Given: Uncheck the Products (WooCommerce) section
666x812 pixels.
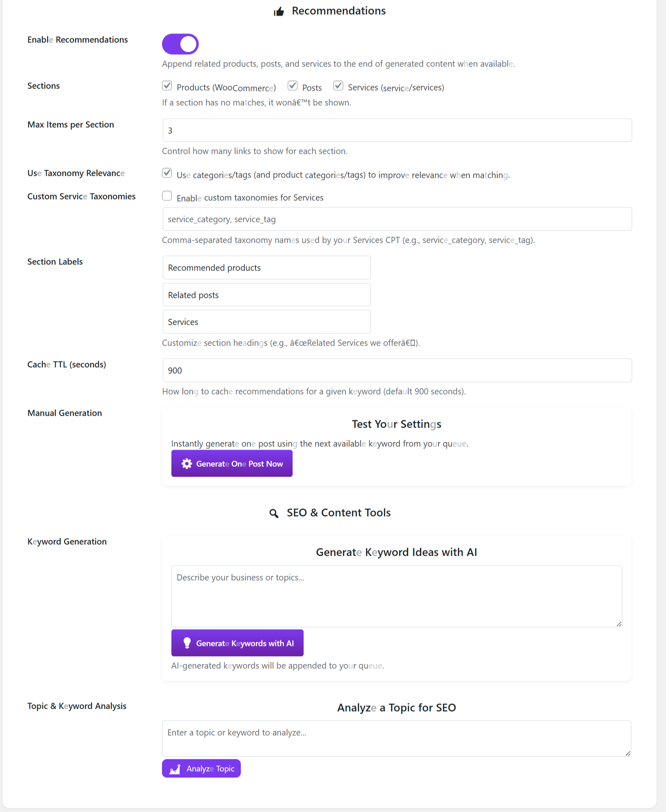Looking at the screenshot, I should pos(167,86).
